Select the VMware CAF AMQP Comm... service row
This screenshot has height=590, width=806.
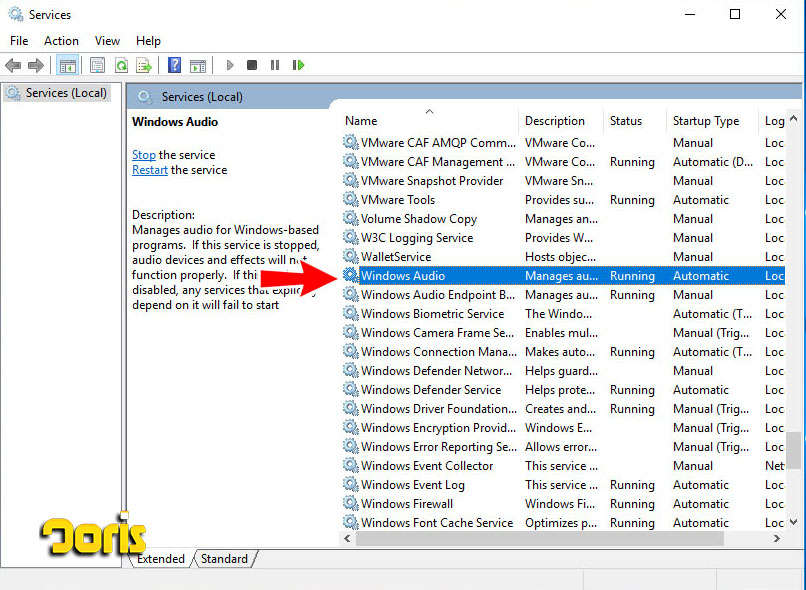pyautogui.click(x=563, y=142)
